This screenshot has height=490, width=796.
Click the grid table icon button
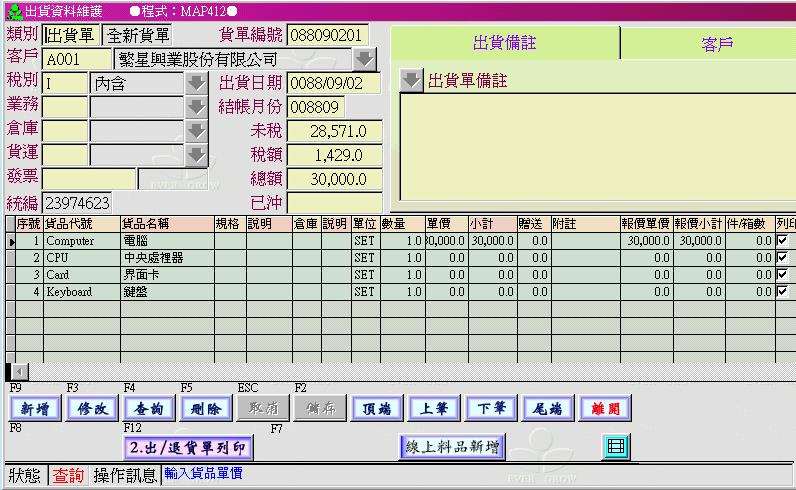tap(616, 446)
